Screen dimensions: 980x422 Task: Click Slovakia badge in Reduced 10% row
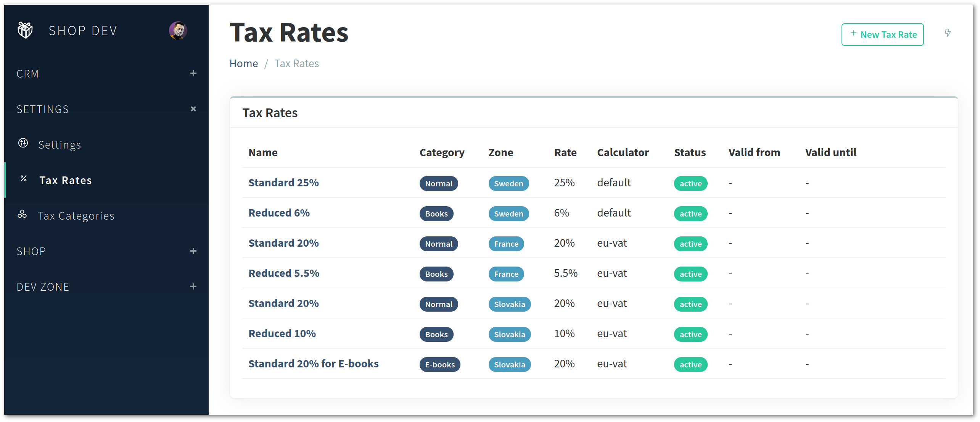(510, 334)
